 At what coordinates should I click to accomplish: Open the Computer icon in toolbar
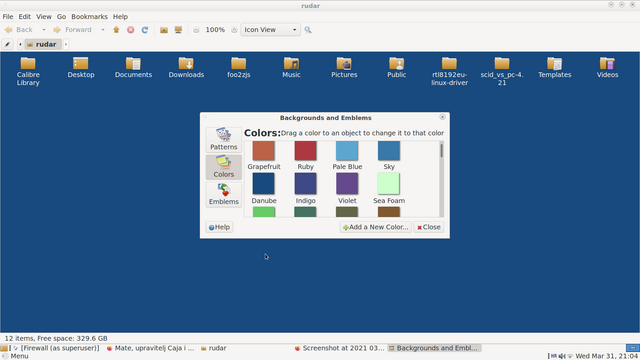click(178, 30)
